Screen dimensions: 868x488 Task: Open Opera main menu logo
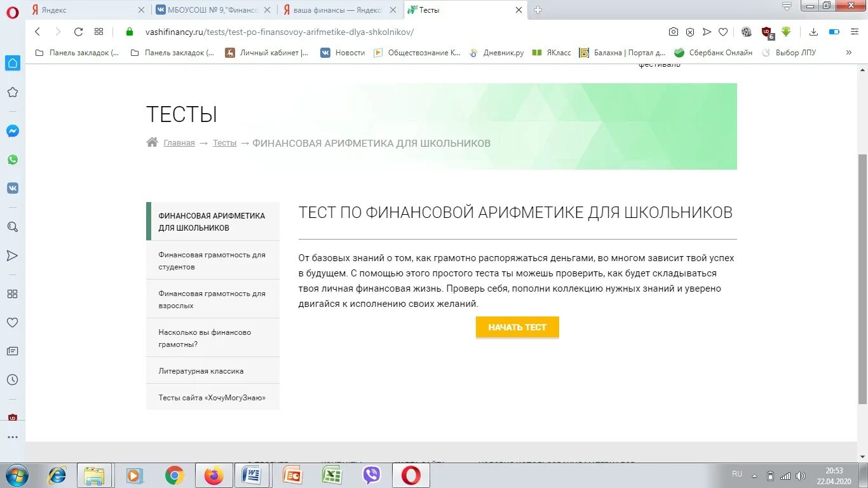[x=12, y=11]
